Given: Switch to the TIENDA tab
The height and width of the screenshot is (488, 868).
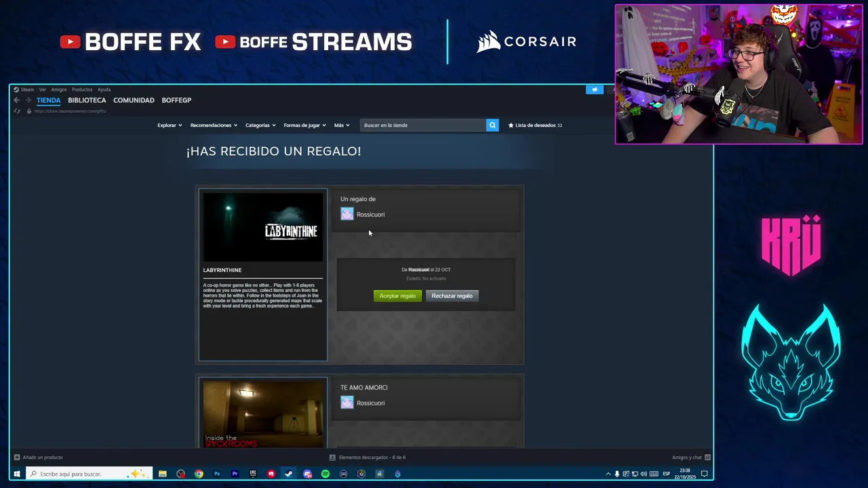Looking at the screenshot, I should pos(49,100).
